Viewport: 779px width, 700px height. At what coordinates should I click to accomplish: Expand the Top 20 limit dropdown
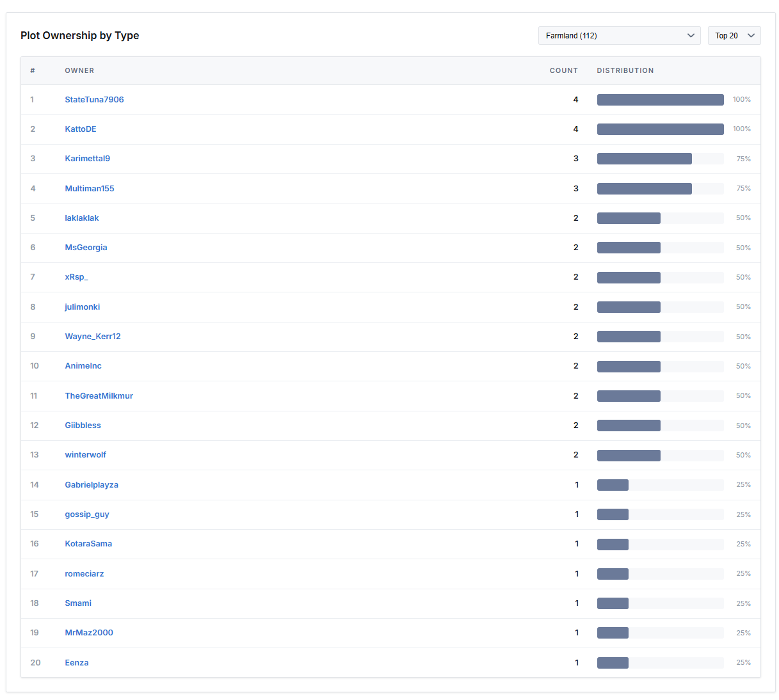click(734, 36)
